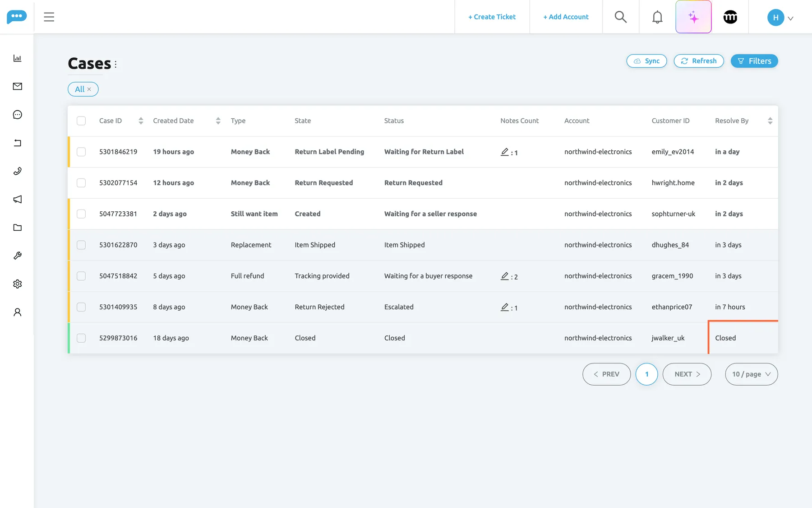This screenshot has height=508, width=812.
Task: Sort by the Created Date column arrows
Action: point(218,121)
